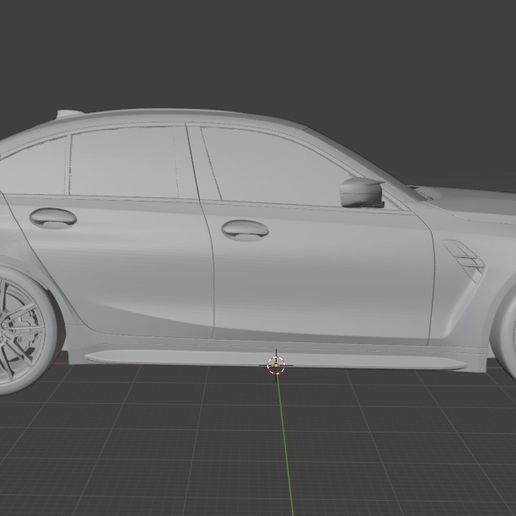This screenshot has height=516, width=516.
Task: Click the side mirror of the car
Action: tap(361, 192)
